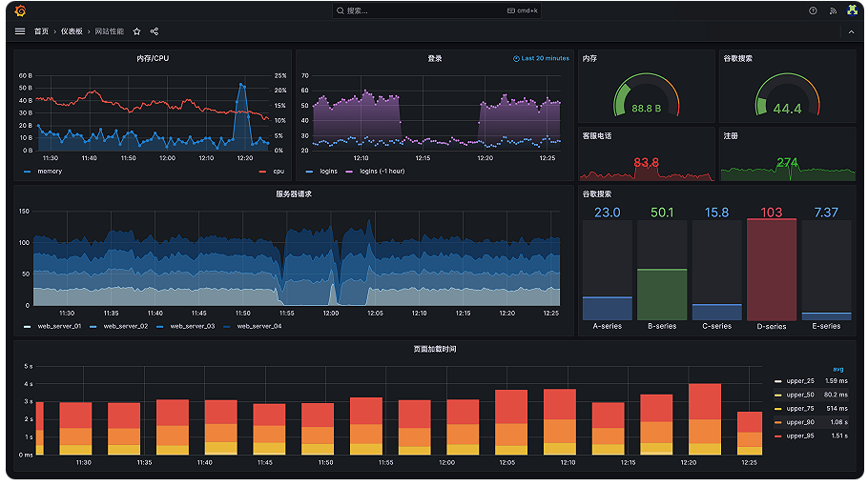Go to 仪表板 in the breadcrumb
This screenshot has height=487, width=868.
[x=72, y=31]
